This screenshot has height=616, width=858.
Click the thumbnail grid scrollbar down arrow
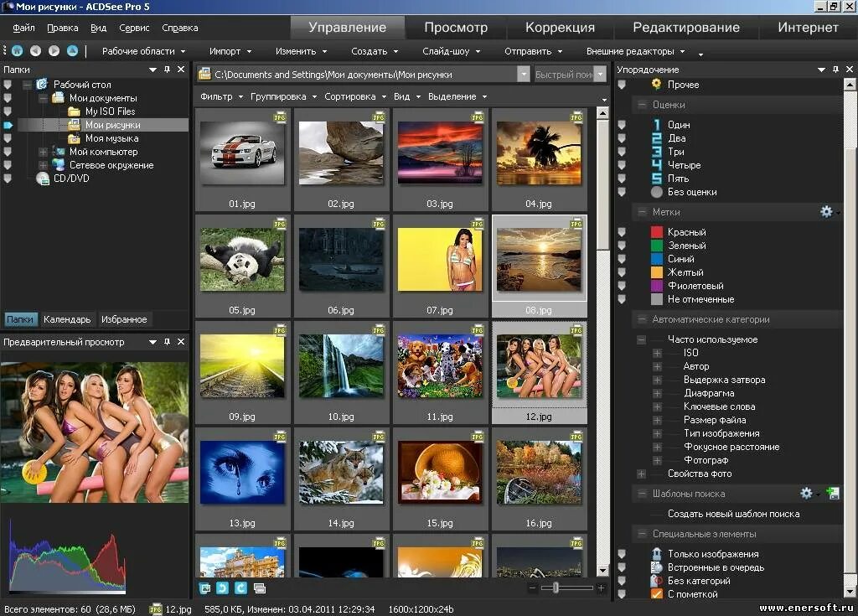tap(602, 570)
